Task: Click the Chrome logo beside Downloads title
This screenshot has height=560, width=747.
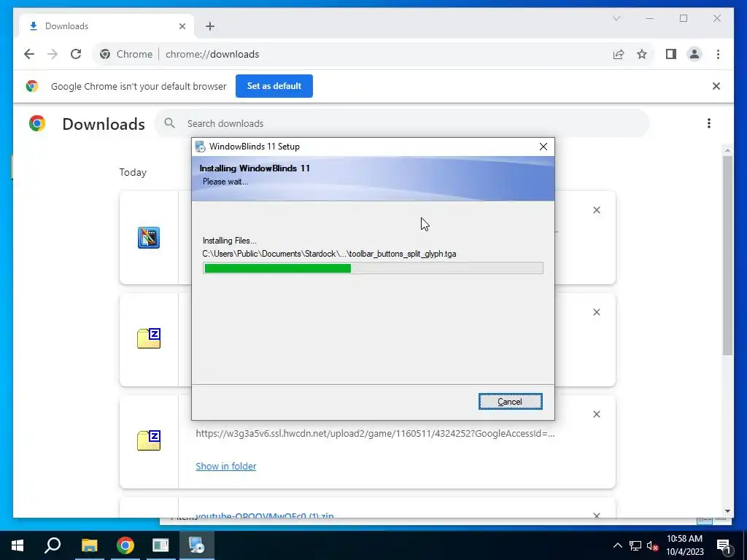Action: pyautogui.click(x=37, y=123)
